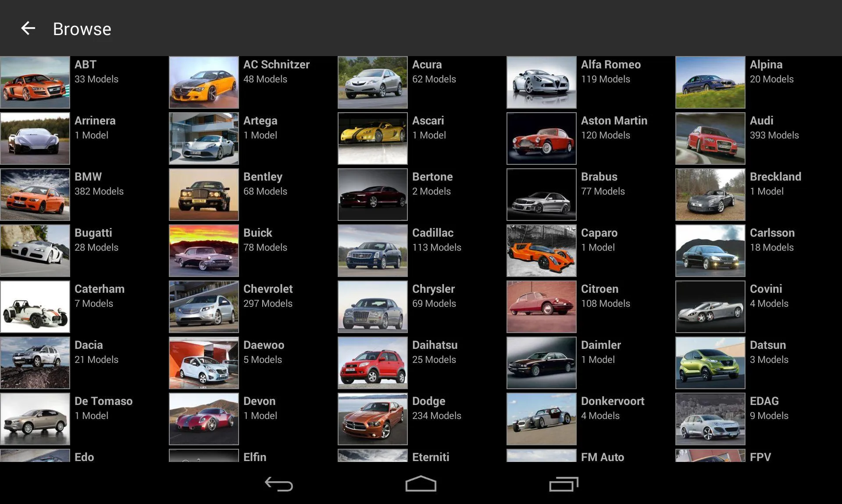Click the Edo brand name
The width and height of the screenshot is (842, 504).
point(84,457)
